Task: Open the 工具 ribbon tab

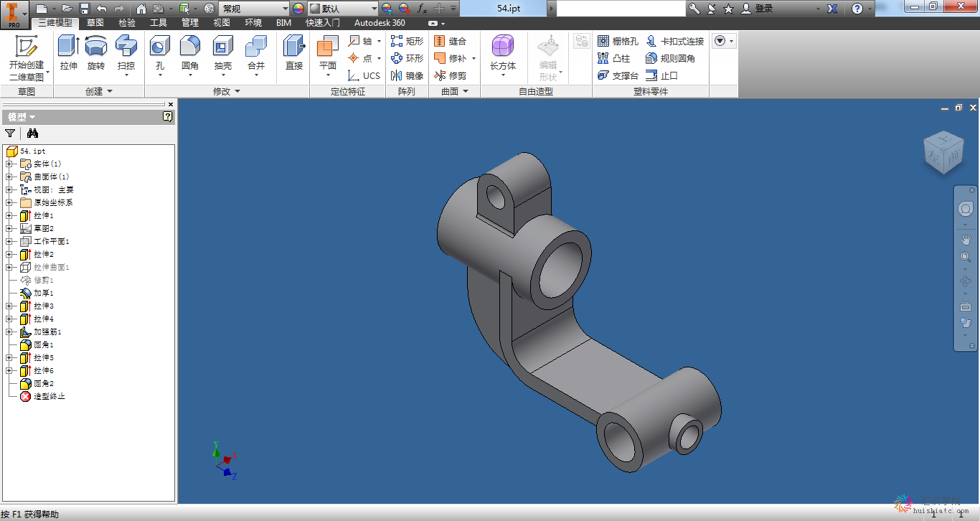Action: (x=159, y=23)
